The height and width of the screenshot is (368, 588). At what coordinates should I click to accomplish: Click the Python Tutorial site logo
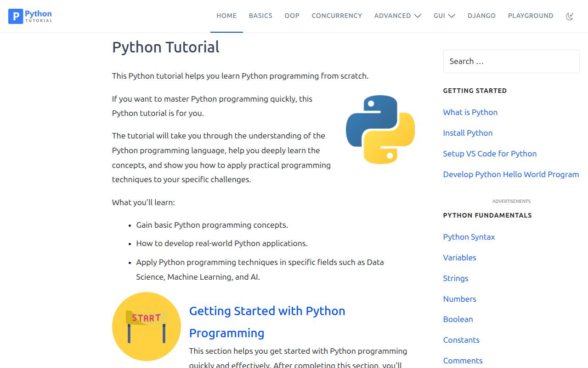(30, 16)
